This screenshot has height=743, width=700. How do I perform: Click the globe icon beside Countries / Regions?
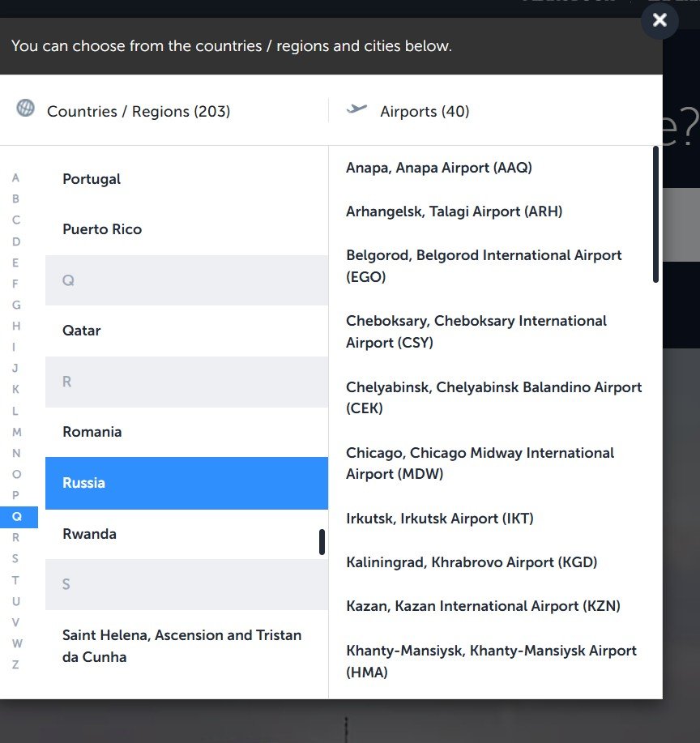pyautogui.click(x=26, y=108)
